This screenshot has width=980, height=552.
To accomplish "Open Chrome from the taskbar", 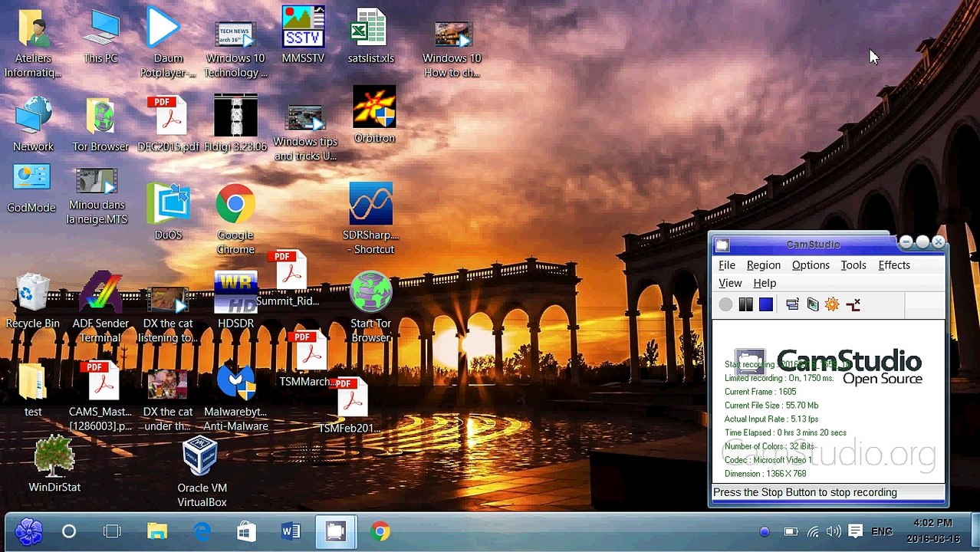I will [x=380, y=531].
